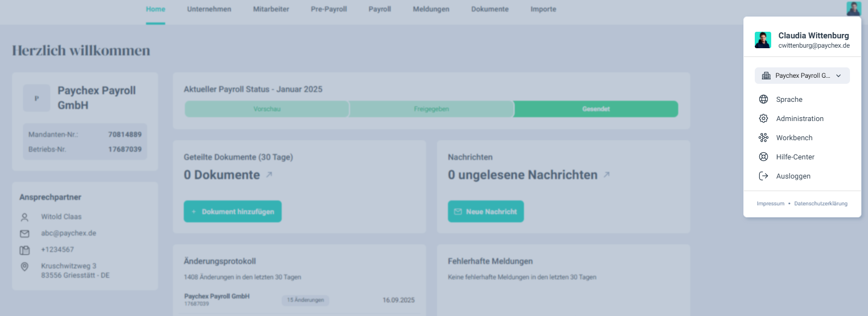Expand the Paychex Payroll company dropdown
This screenshot has width=868, height=316.
click(x=838, y=76)
